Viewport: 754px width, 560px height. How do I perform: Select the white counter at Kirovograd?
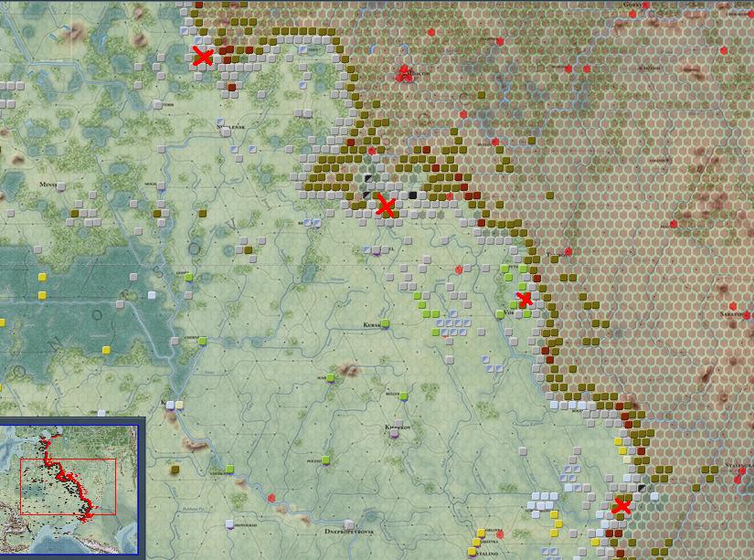(x=229, y=524)
